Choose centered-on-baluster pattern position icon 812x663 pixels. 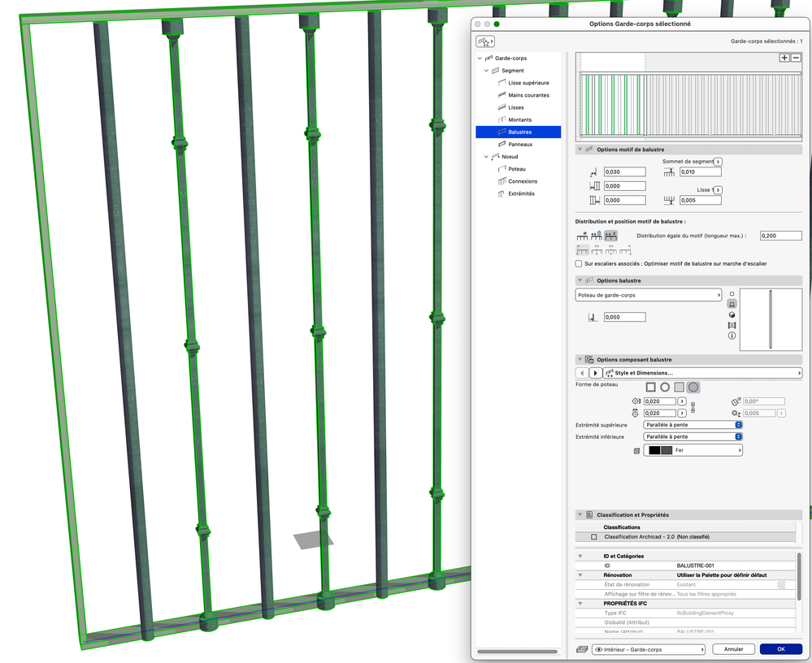tap(611, 250)
